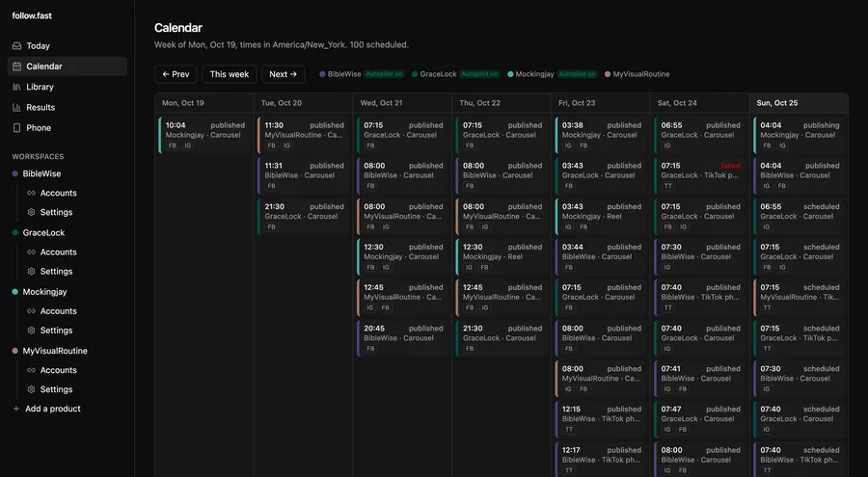Open Settings under MyVisualRoutine
This screenshot has width=868, height=477.
pyautogui.click(x=56, y=389)
